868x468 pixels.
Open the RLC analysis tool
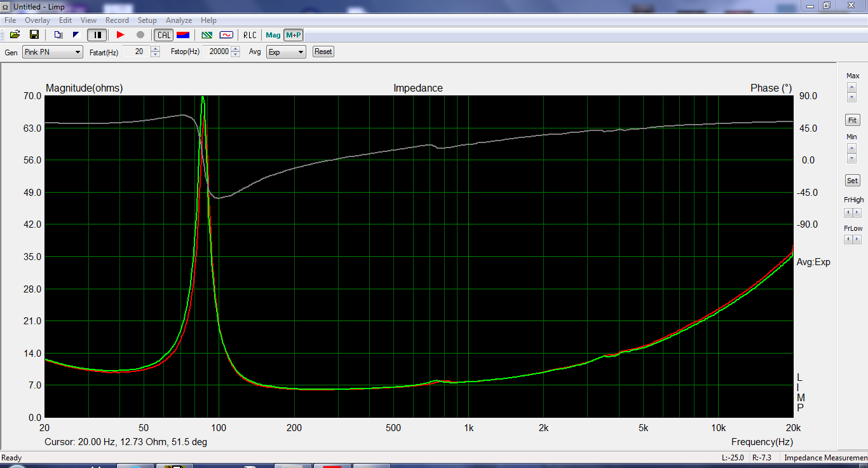pos(250,35)
